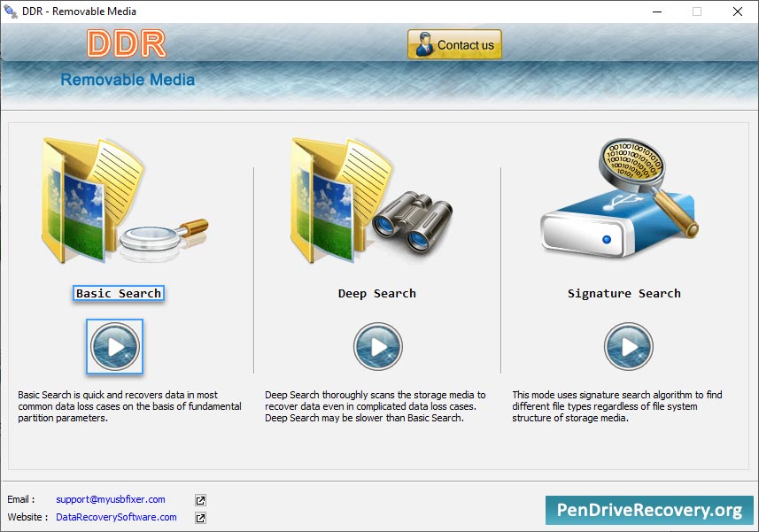The width and height of the screenshot is (759, 532).
Task: Click the app icon in the title bar
Action: coord(11,11)
